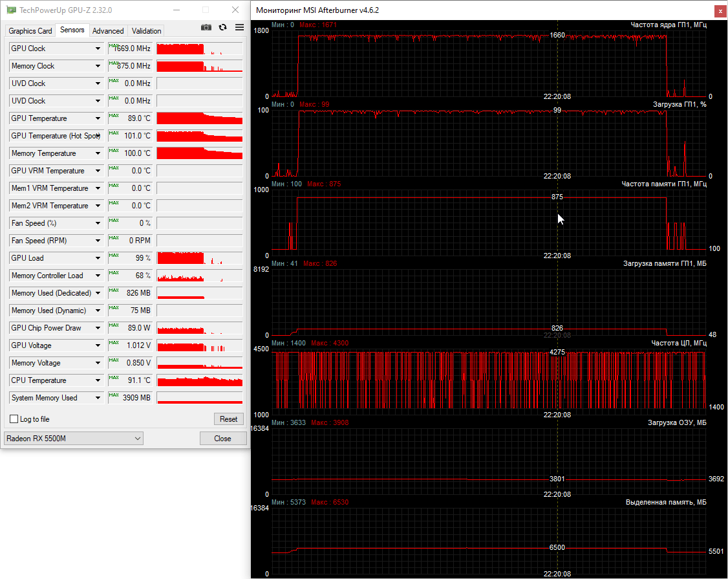This screenshot has width=728, height=579.
Task: Click the 6500 marker on allocated memory graph
Action: pyautogui.click(x=557, y=547)
